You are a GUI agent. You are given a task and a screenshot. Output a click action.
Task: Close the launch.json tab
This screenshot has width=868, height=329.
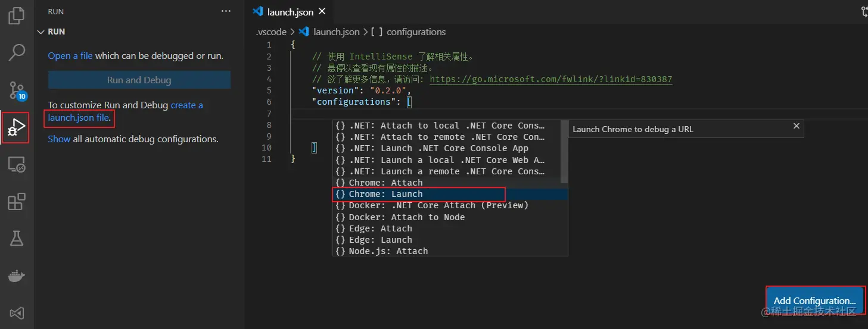click(x=322, y=11)
